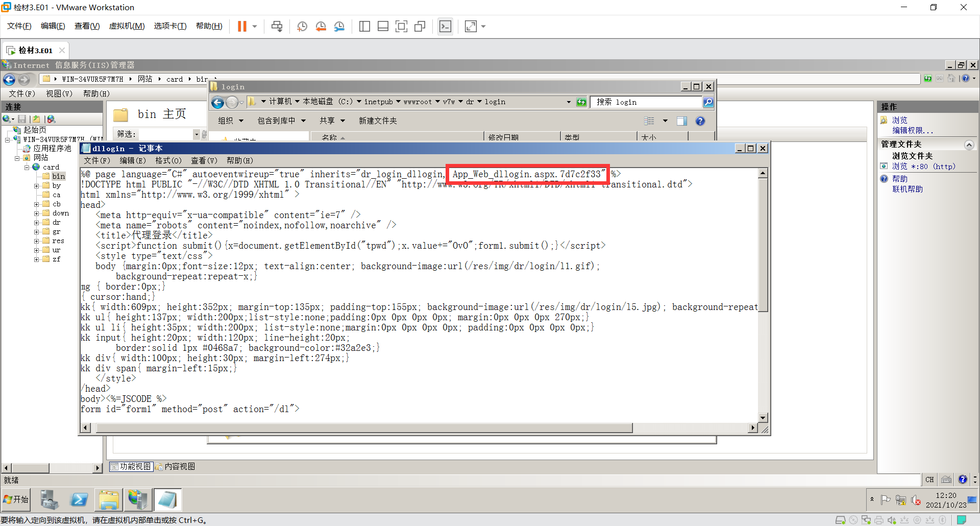Open the 组织 dropdown in Explorer
The image size is (980, 526).
click(231, 121)
